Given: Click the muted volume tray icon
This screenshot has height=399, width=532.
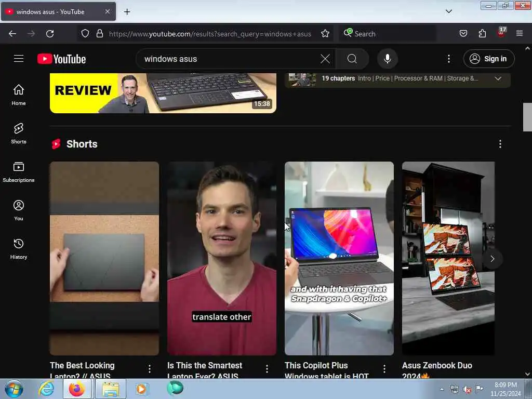Looking at the screenshot, I should click(467, 390).
